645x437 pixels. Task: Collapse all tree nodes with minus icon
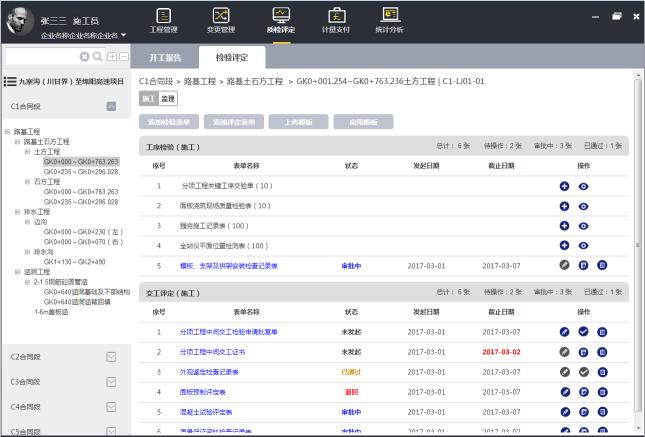pos(124,57)
